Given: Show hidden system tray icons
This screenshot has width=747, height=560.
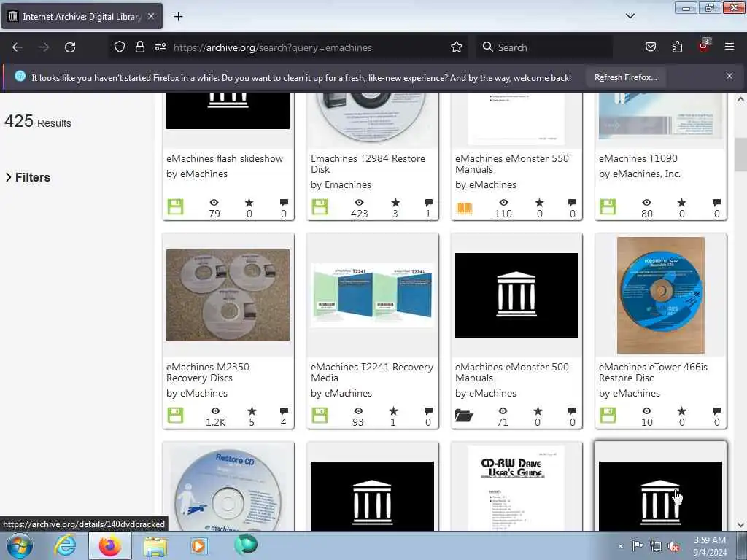Looking at the screenshot, I should point(620,546).
